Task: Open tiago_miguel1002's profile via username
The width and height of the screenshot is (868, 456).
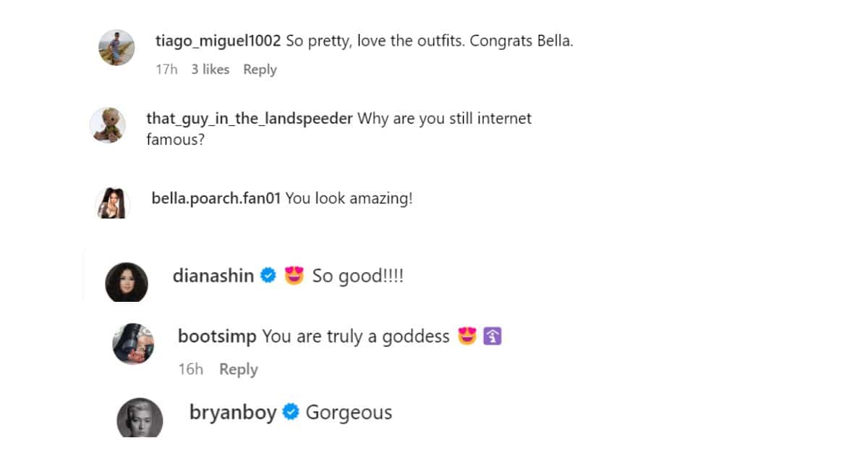Action: click(x=217, y=41)
